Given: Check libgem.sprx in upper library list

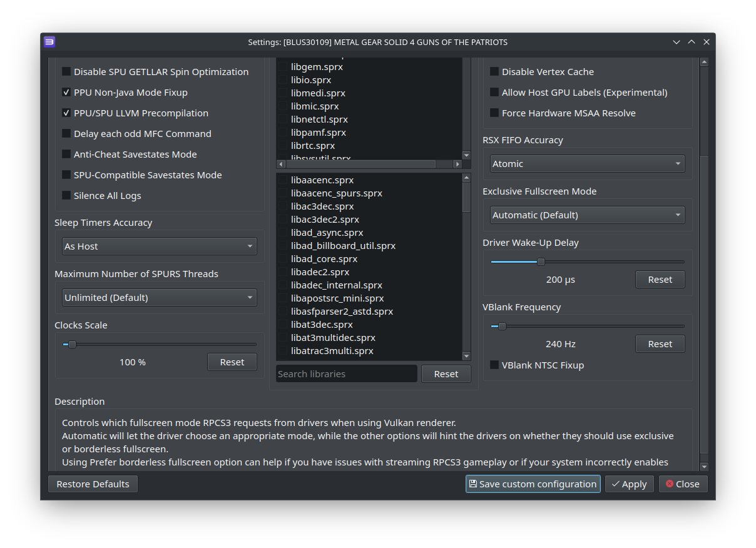Looking at the screenshot, I should point(283,67).
